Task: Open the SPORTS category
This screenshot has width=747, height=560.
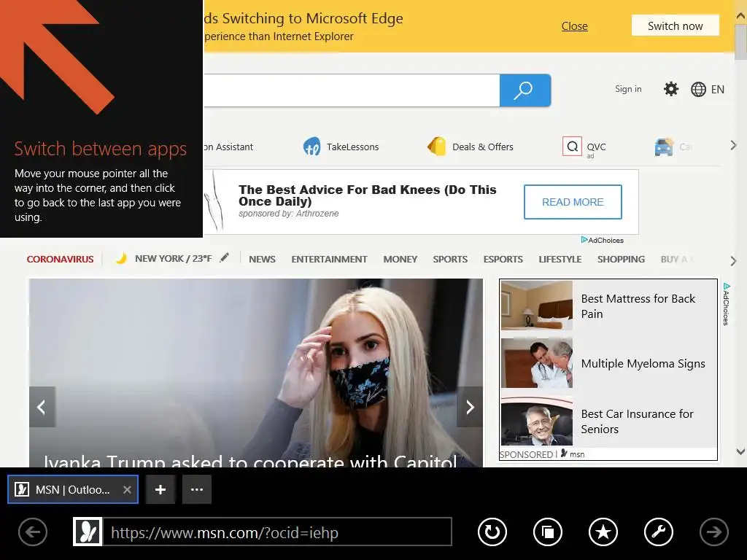Action: pos(450,259)
